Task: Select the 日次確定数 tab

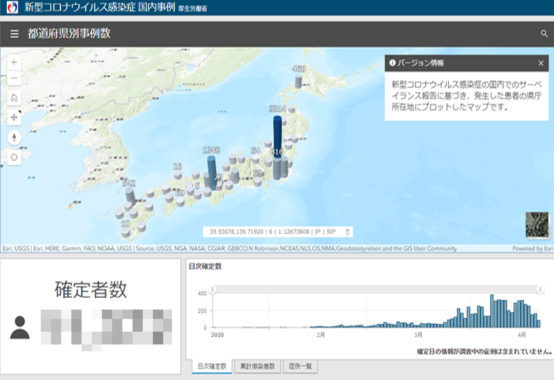Action: [212, 367]
